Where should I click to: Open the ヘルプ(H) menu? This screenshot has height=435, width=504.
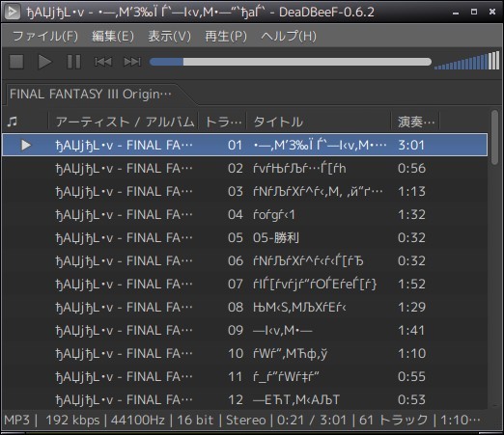289,36
